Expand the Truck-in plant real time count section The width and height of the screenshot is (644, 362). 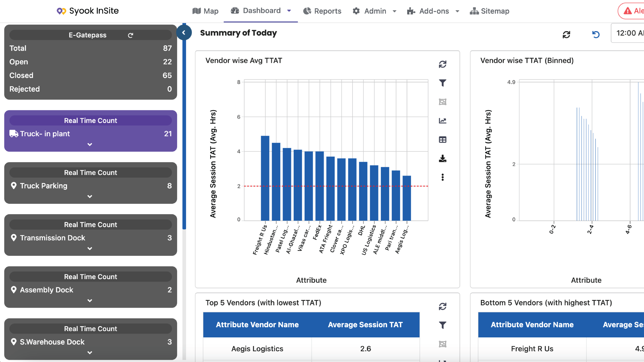[91, 145]
